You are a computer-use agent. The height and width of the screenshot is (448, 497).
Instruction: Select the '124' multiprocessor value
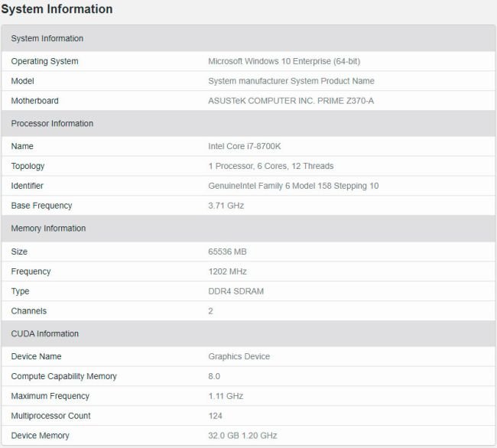(x=215, y=416)
